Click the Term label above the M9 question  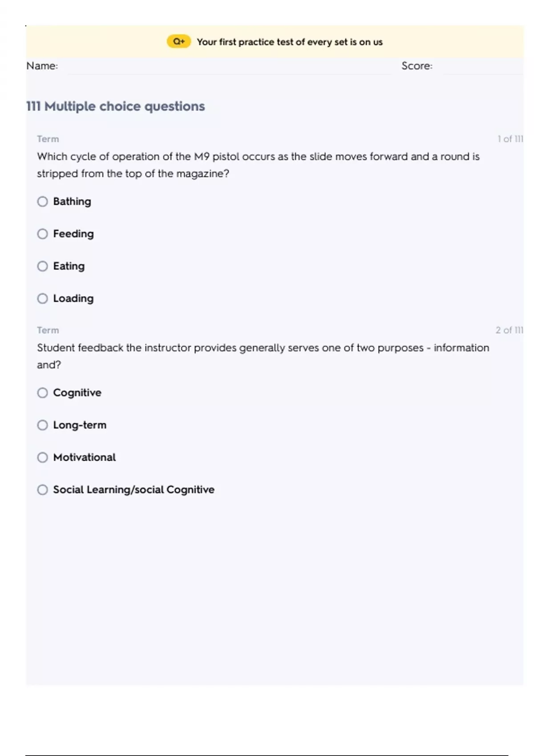(48, 139)
